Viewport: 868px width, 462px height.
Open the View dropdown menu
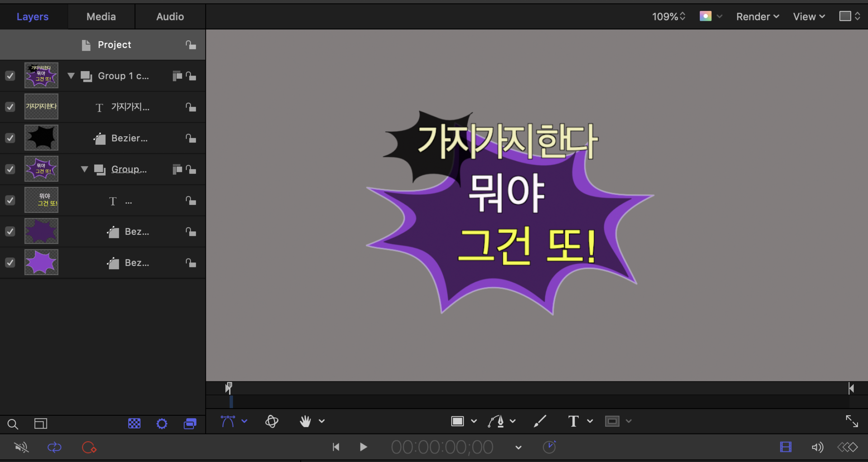tap(808, 17)
